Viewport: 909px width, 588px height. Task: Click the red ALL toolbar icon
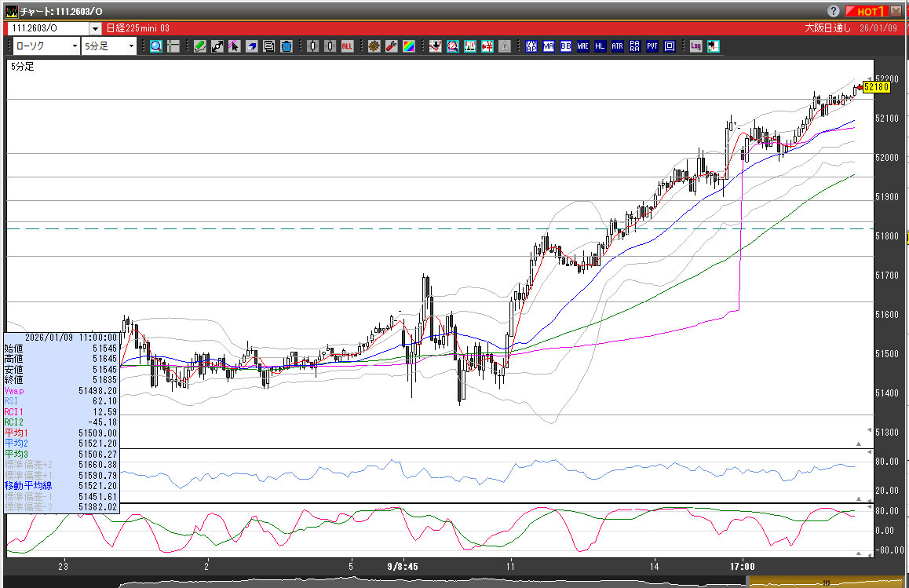coord(348,46)
